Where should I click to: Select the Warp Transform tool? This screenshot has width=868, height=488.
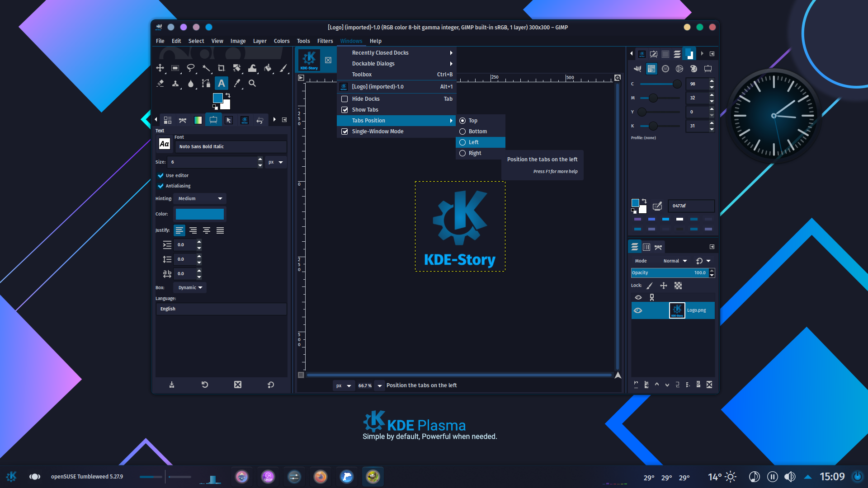(252, 68)
